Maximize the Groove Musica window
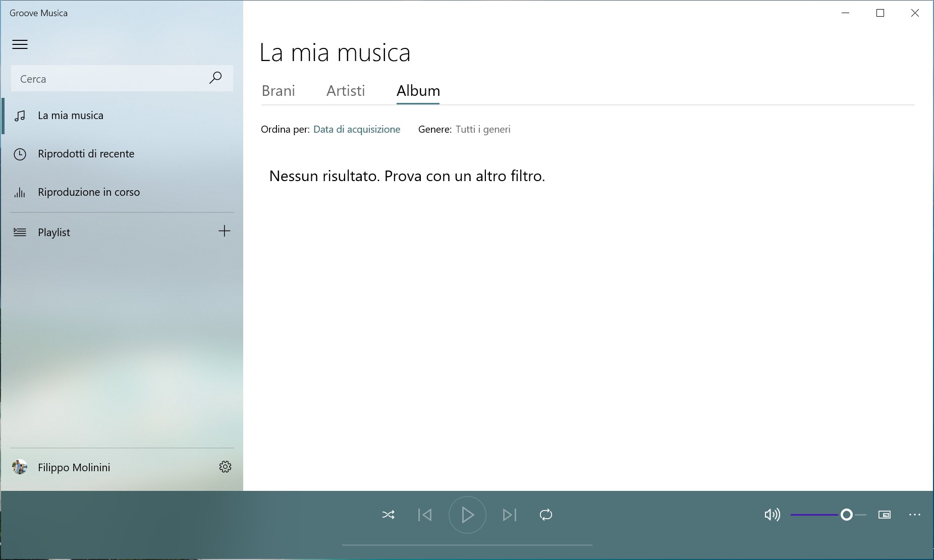Image resolution: width=934 pixels, height=560 pixels. click(x=881, y=13)
